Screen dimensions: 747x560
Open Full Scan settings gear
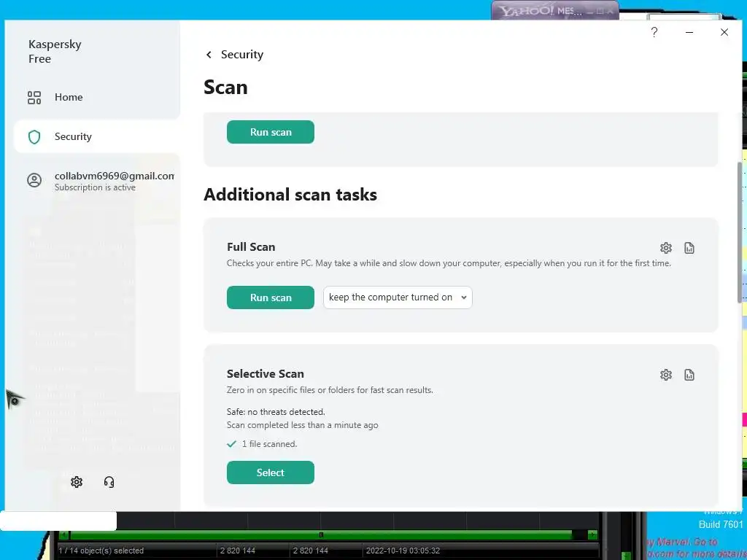(665, 248)
